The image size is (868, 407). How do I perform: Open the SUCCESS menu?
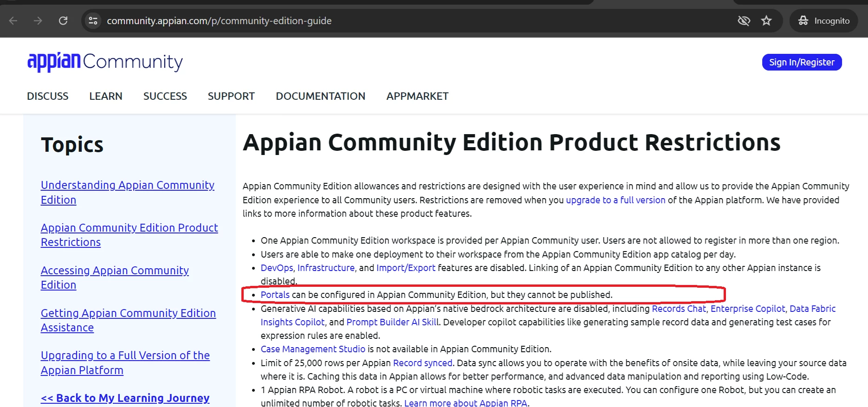coord(165,96)
